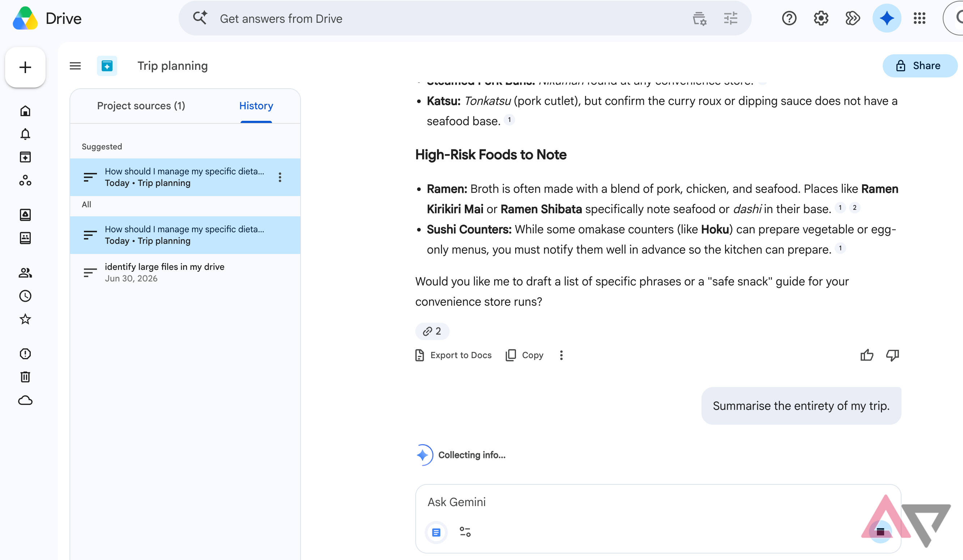Open the Settings gear icon
This screenshot has height=560, width=963.
click(x=821, y=18)
